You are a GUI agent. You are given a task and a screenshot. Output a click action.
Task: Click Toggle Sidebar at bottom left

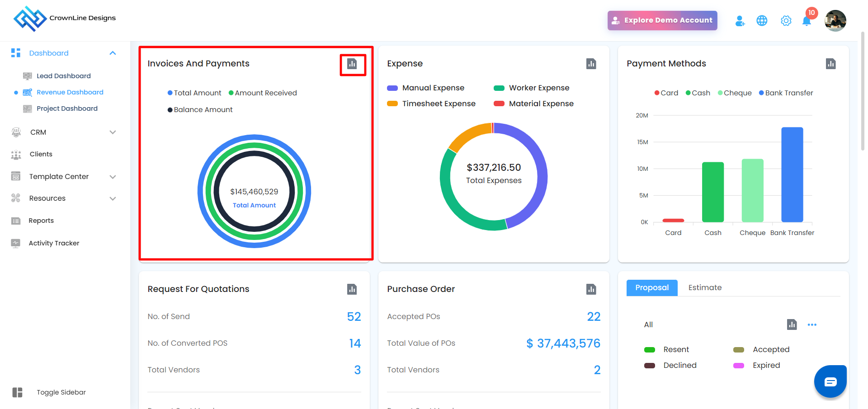[x=61, y=392]
